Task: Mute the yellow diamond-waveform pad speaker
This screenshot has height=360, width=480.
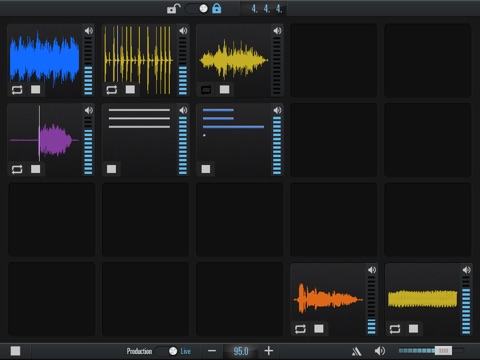Action: click(x=277, y=31)
